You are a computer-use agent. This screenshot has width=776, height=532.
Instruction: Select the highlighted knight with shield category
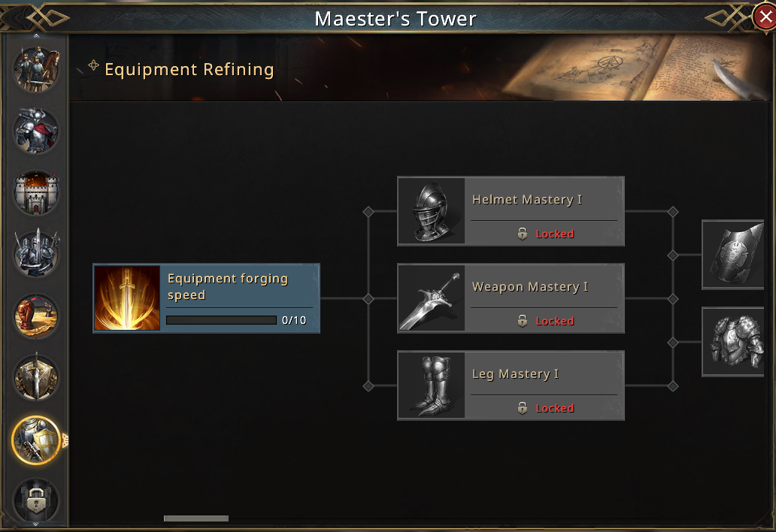tap(36, 440)
